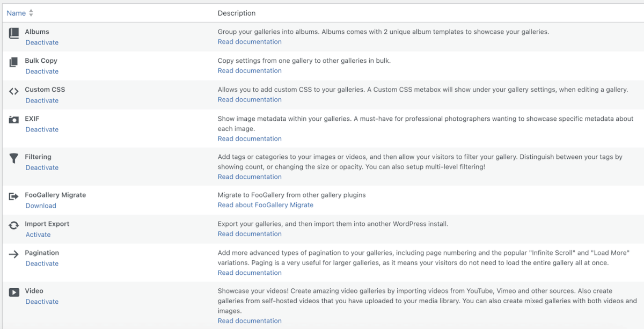Deactivate the Filtering extension
644x329 pixels.
click(x=42, y=167)
